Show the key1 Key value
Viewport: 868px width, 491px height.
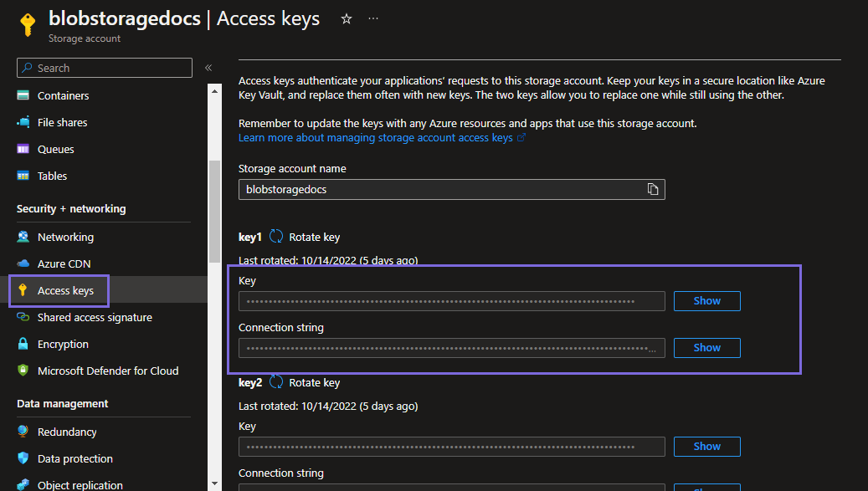coord(707,301)
